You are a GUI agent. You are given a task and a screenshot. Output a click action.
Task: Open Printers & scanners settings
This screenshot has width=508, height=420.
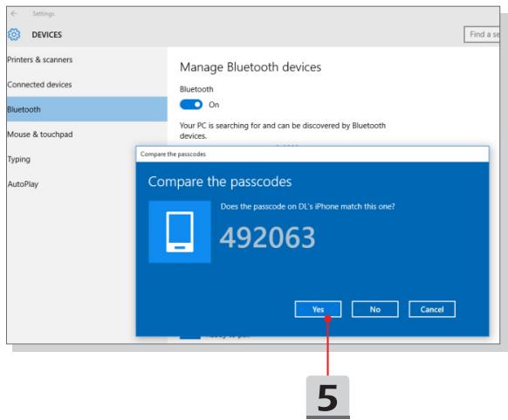pos(39,59)
